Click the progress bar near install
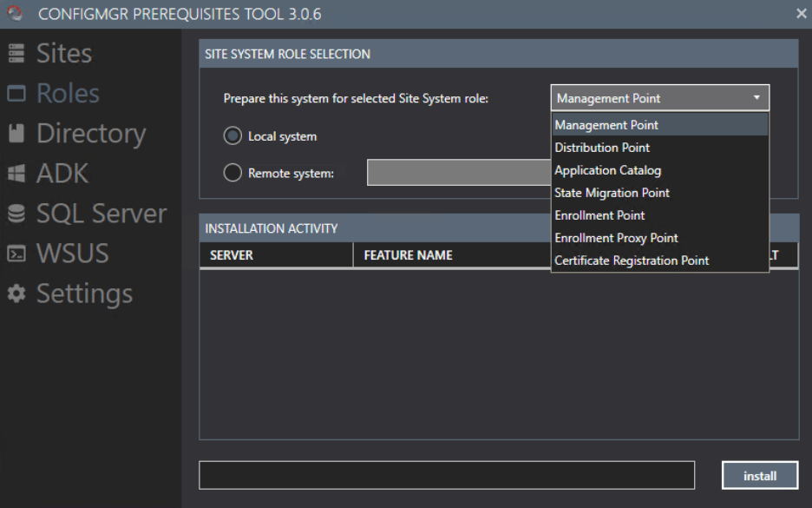Image resolution: width=812 pixels, height=508 pixels. pos(445,474)
